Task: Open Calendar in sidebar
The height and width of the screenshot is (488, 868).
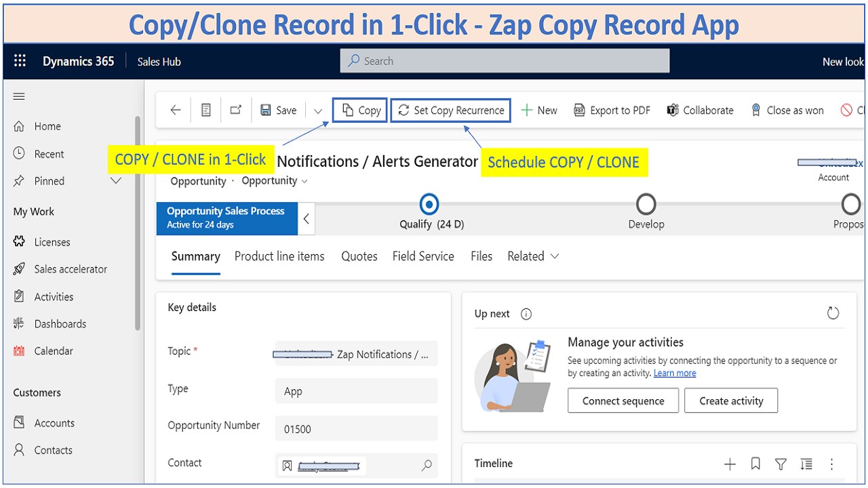Action: [54, 351]
